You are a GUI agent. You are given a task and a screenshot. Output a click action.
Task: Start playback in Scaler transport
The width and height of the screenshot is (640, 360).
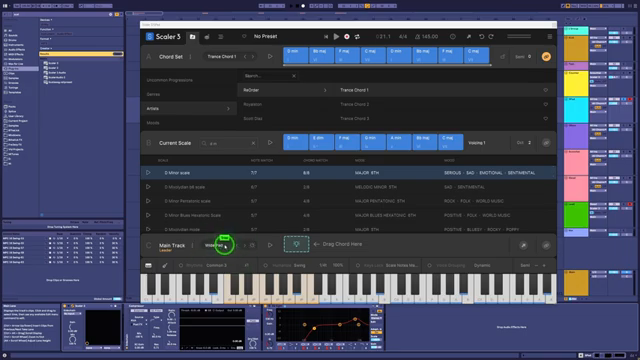pyautogui.click(x=336, y=37)
